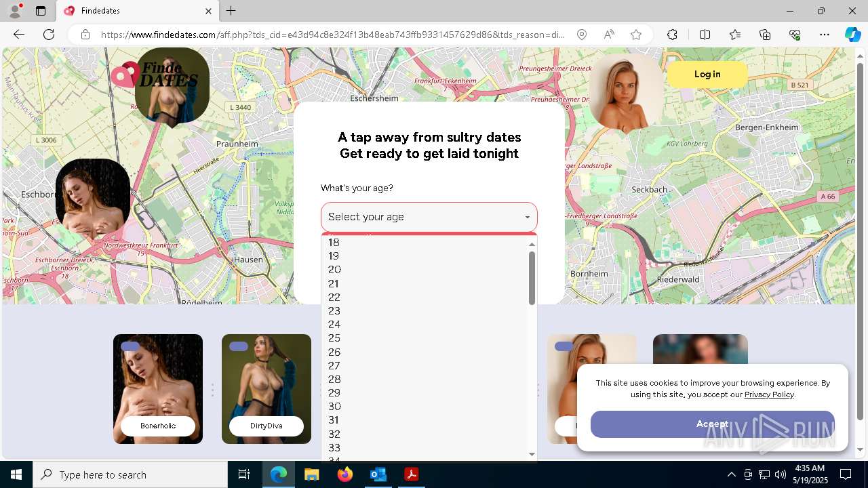Viewport: 868px width, 488px height.
Task: Open the Bonerholic profile card
Action: (x=158, y=389)
